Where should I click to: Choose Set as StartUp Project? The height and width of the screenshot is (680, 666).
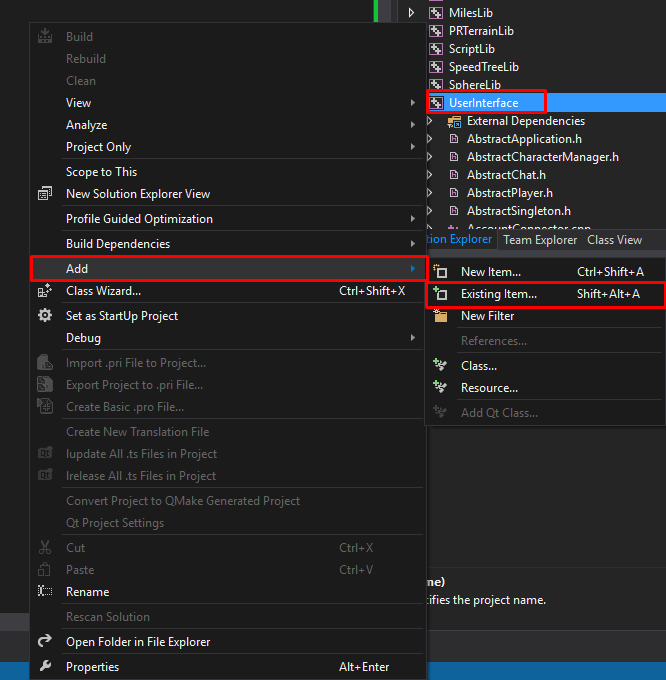pyautogui.click(x=228, y=316)
